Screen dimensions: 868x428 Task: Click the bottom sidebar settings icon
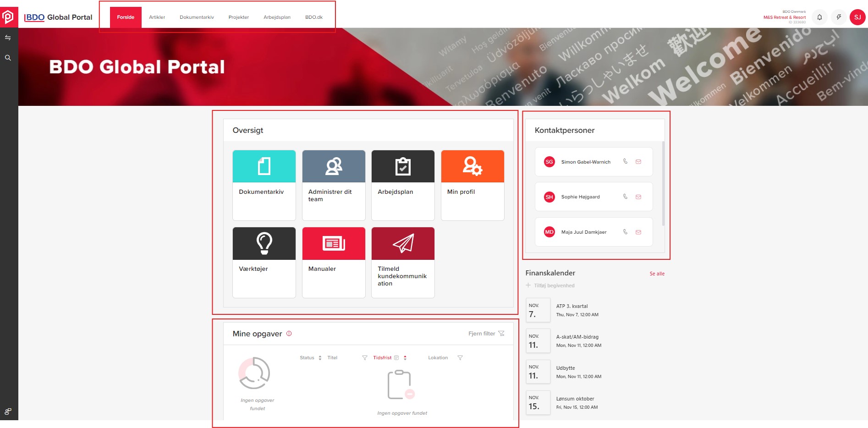(8, 411)
